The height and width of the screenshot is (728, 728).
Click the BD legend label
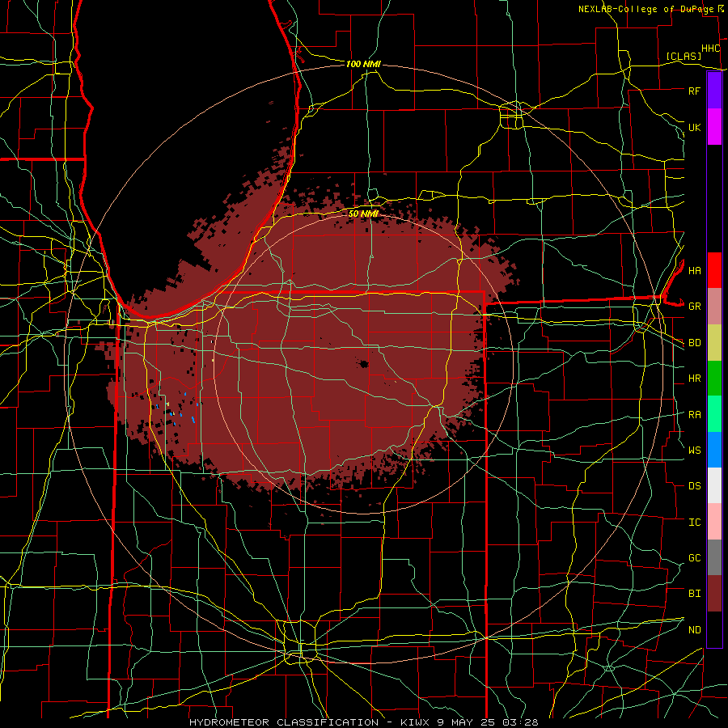[694, 343]
